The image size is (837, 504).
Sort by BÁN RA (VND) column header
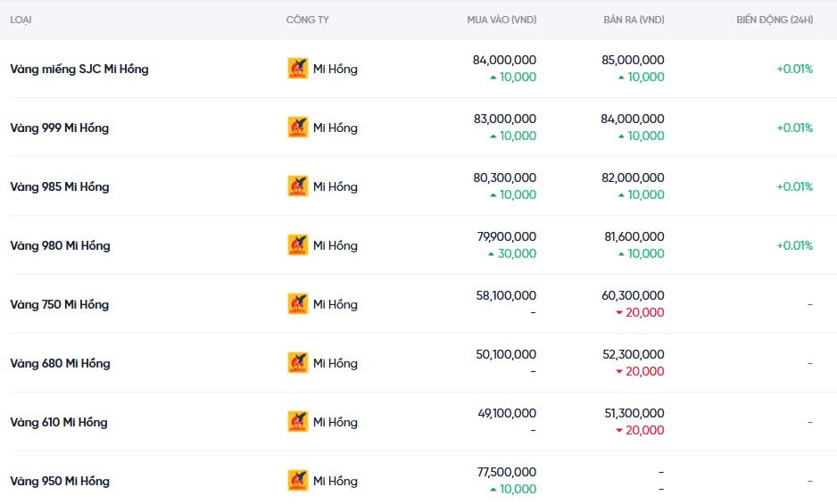coord(634,20)
